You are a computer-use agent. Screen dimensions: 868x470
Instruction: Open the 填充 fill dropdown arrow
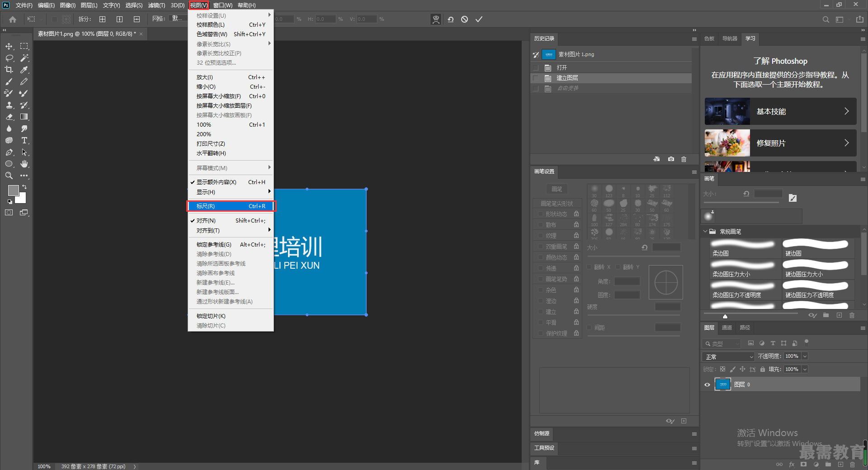[805, 369]
